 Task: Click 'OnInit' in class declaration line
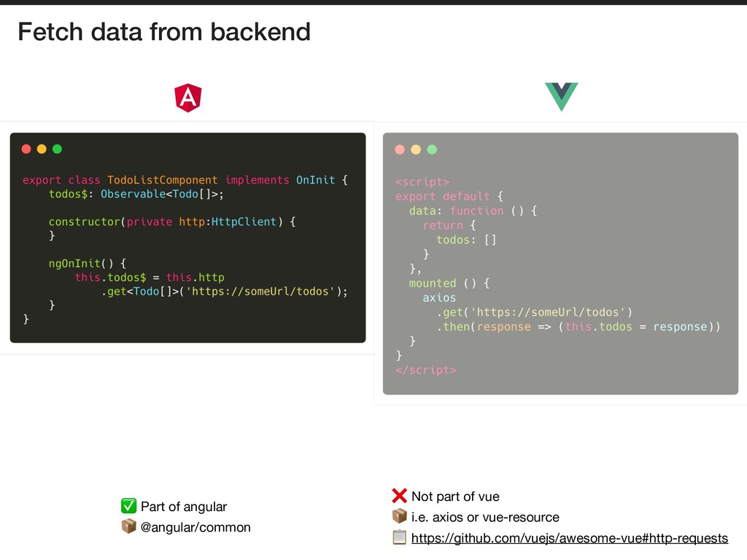(315, 180)
